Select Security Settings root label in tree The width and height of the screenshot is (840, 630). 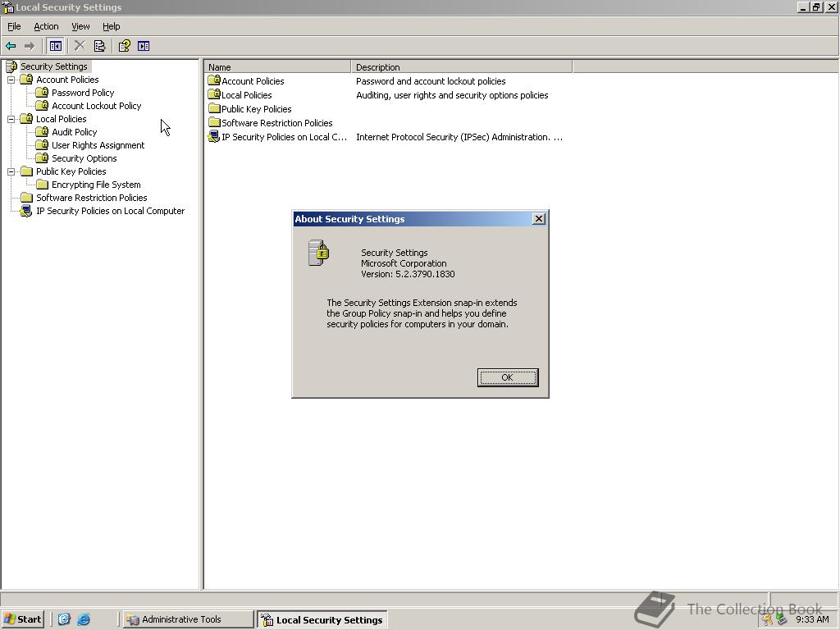[54, 66]
